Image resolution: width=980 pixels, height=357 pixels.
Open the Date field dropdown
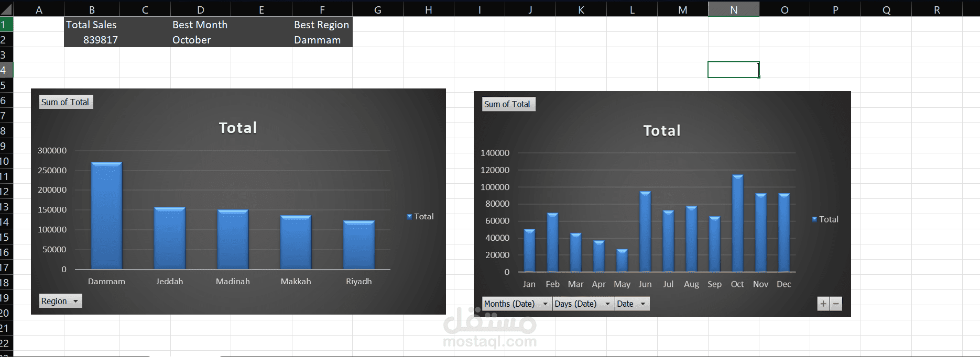click(632, 304)
